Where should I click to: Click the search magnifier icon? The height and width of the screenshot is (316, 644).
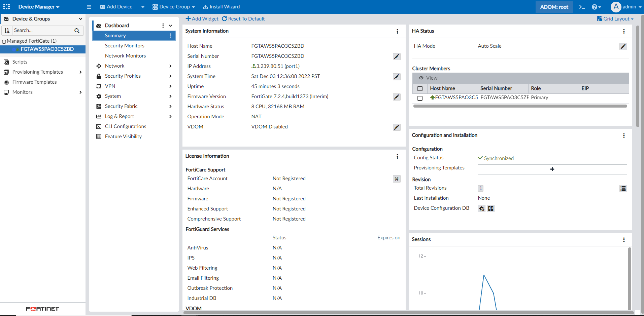click(x=77, y=31)
